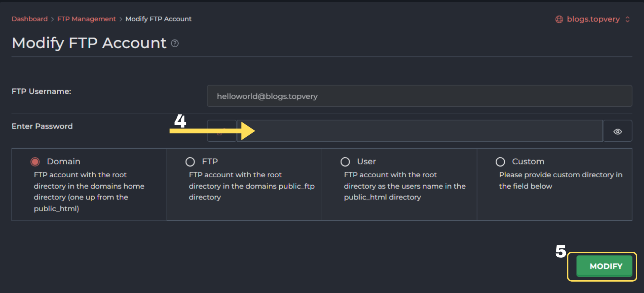Click the Enter Password label
The width and height of the screenshot is (644, 293).
click(42, 127)
